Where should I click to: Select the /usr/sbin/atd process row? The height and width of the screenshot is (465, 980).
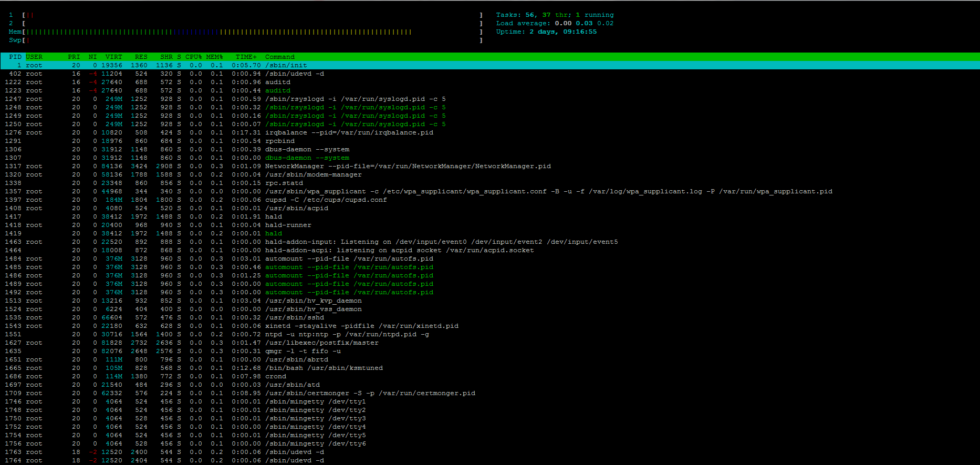pyautogui.click(x=490, y=385)
